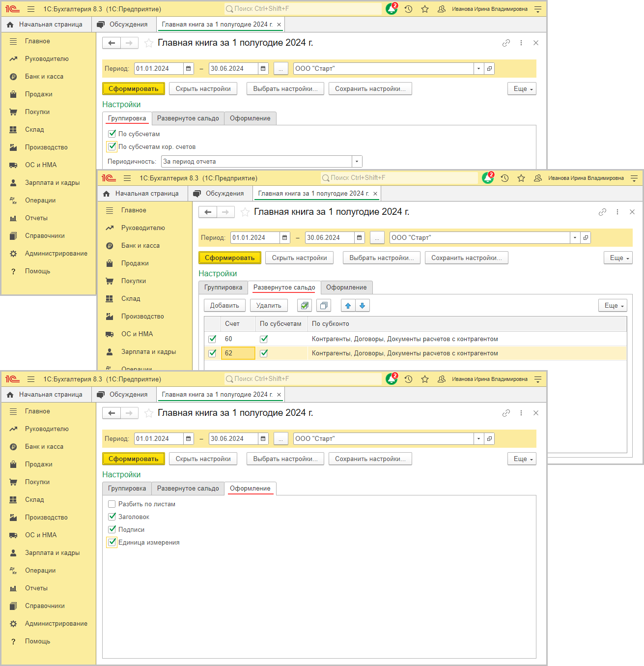
Task: Open Еще dropdown in bottom window
Action: click(x=522, y=459)
